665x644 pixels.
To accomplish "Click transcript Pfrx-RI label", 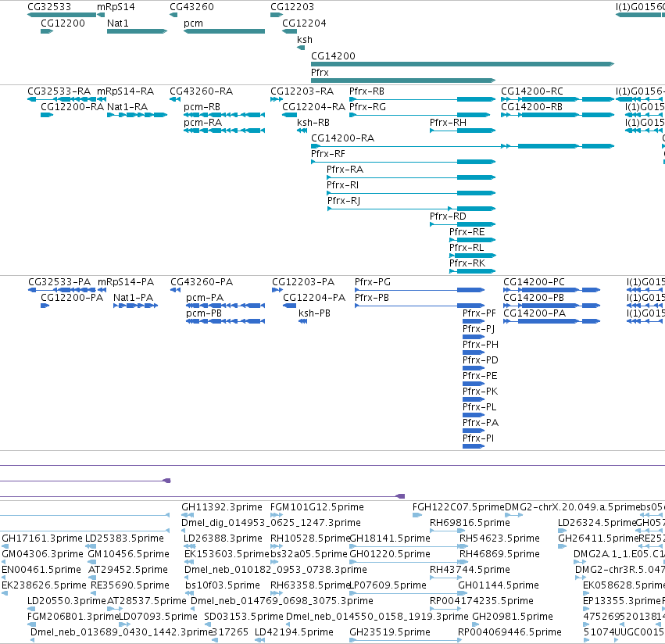I will pyautogui.click(x=343, y=185).
